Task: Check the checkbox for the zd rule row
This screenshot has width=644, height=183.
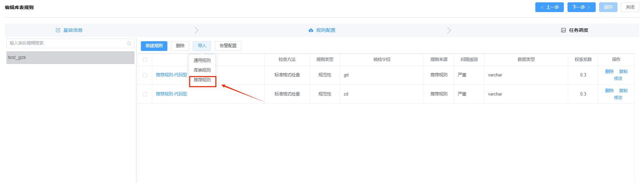Action: click(x=145, y=94)
